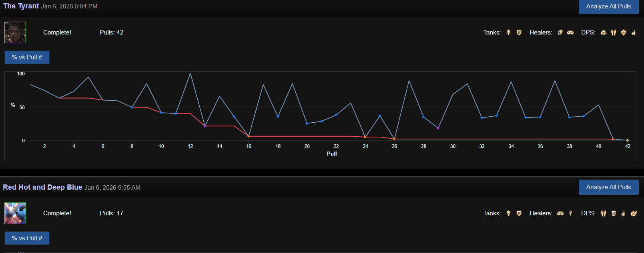The image size is (644, 253).
Task: Select the column-shaped DPS icon in Red Hot row
Action: 614,213
